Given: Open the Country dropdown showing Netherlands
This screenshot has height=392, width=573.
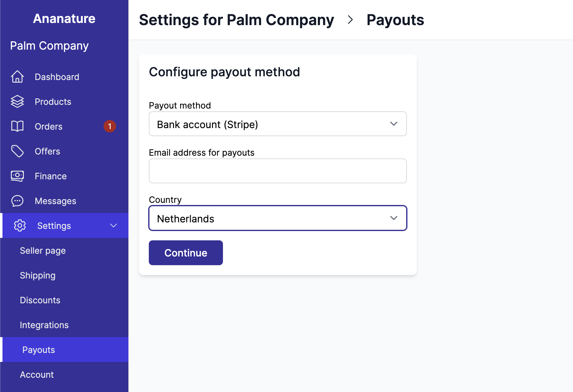Looking at the screenshot, I should coord(277,218).
